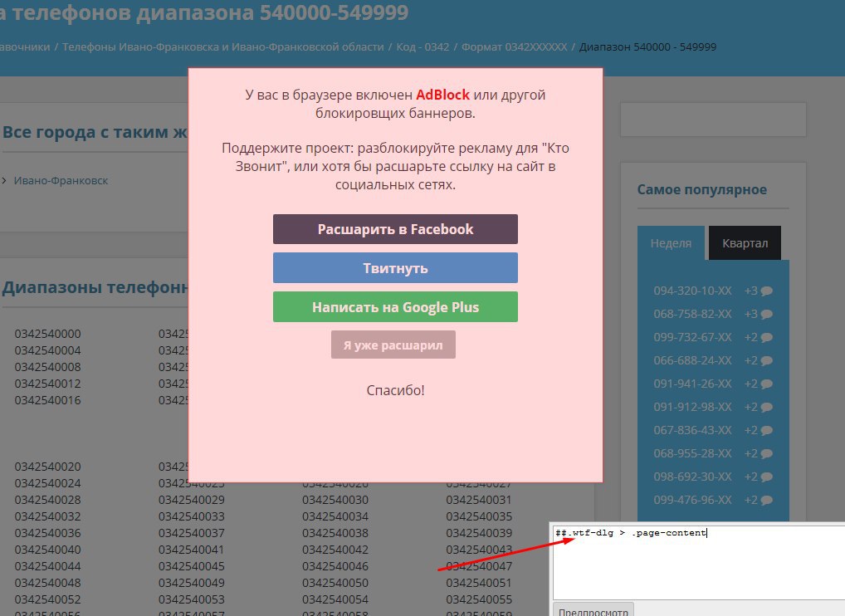845x616 pixels.
Task: Click red 'AdBlock' text in dialog
Action: coord(443,95)
